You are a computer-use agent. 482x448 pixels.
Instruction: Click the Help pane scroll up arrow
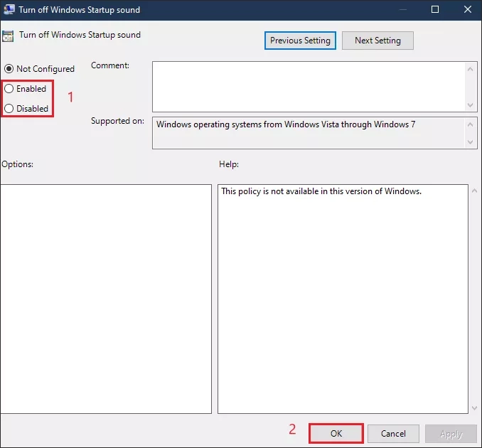pyautogui.click(x=474, y=191)
